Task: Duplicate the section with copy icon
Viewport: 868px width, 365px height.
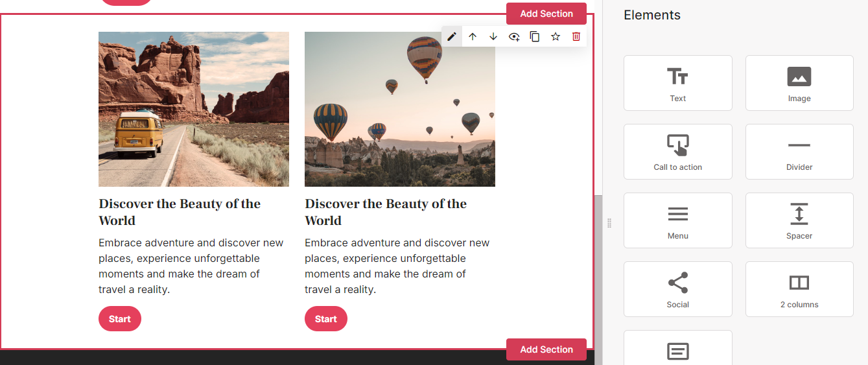Action: click(x=535, y=36)
